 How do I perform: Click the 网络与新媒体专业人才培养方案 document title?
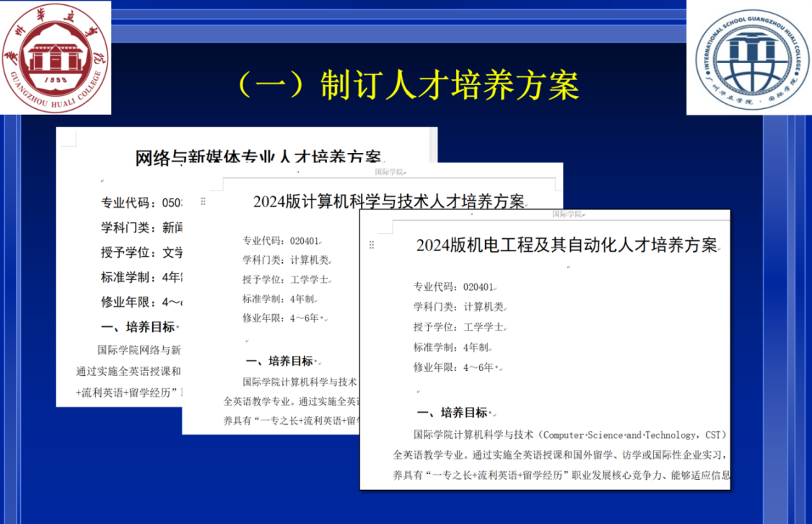coord(260,158)
